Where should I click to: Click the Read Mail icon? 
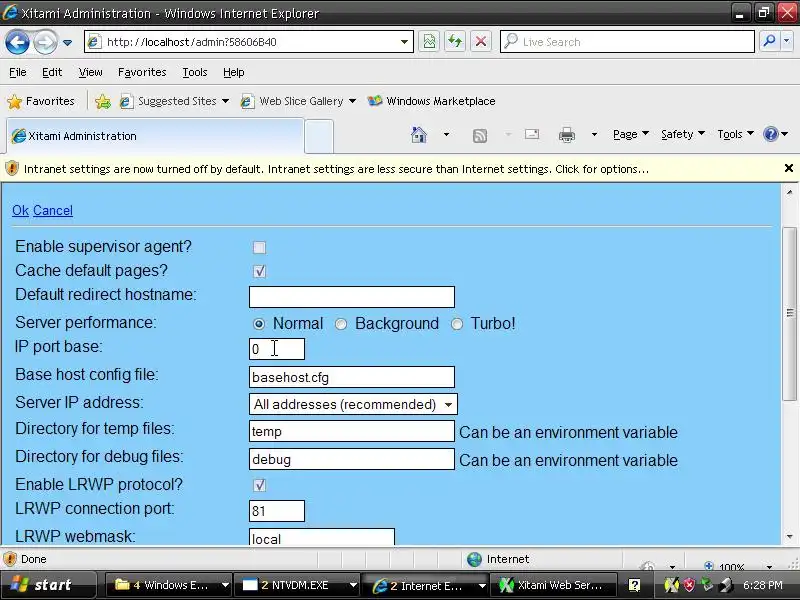[532, 134]
